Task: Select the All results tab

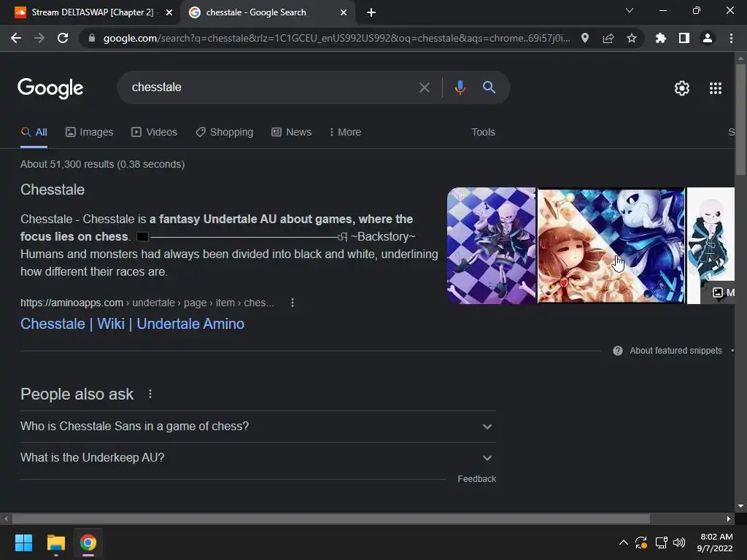Action: [34, 132]
